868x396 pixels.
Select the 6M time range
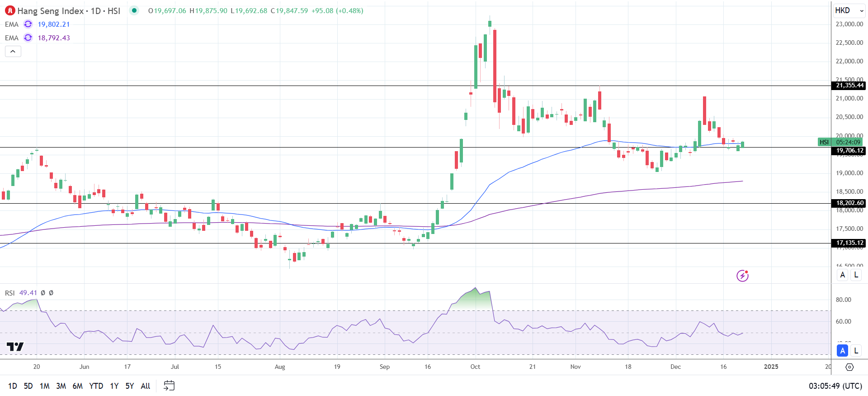click(x=78, y=386)
